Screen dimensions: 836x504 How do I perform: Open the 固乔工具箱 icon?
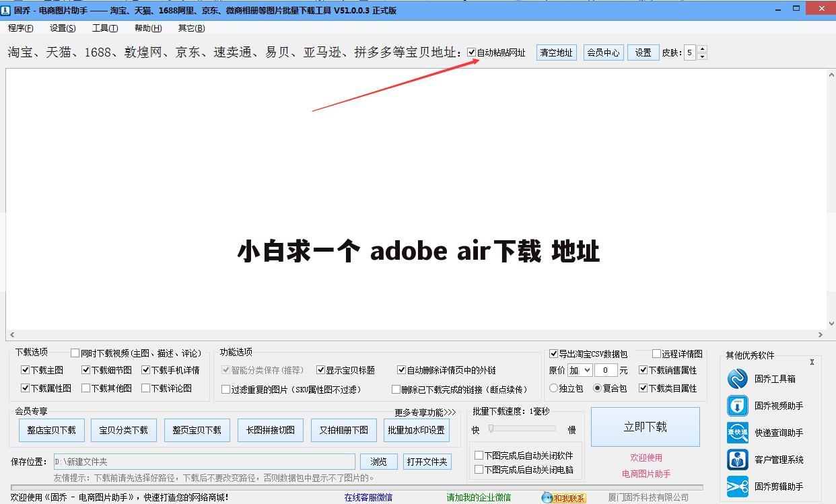point(738,379)
